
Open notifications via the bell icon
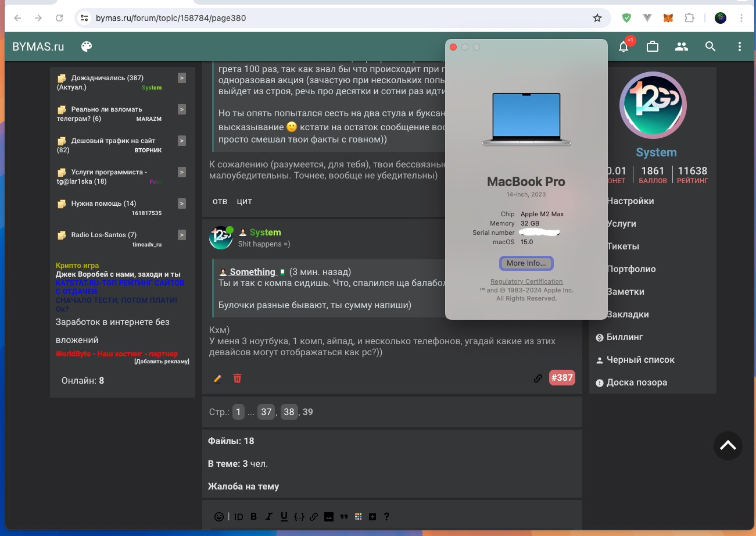624,47
